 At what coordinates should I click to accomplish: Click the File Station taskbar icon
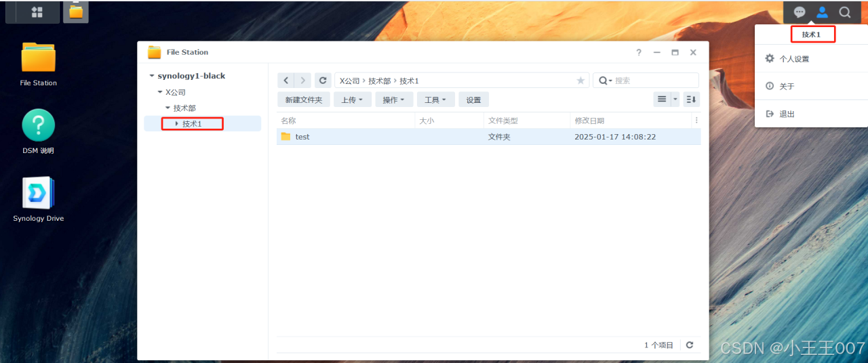tap(76, 12)
